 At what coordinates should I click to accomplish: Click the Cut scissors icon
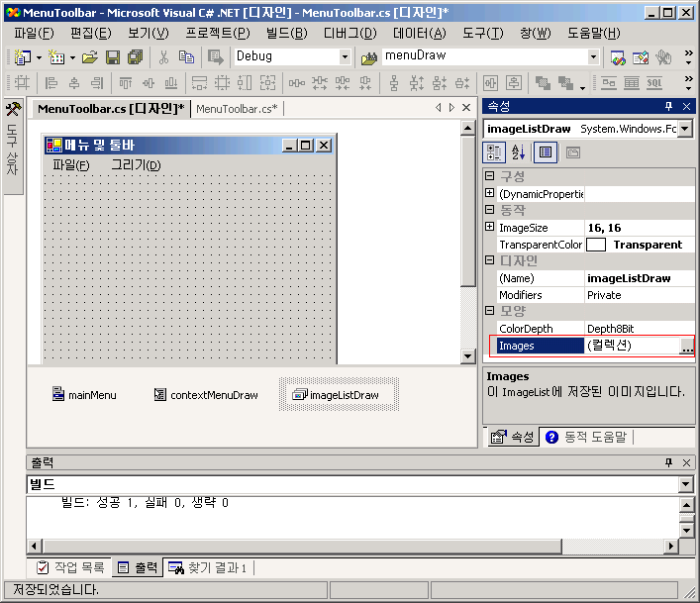pos(162,57)
